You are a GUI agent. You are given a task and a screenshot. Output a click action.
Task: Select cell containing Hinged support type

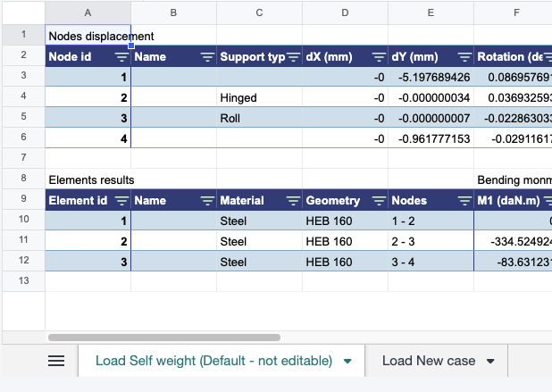[x=259, y=97]
